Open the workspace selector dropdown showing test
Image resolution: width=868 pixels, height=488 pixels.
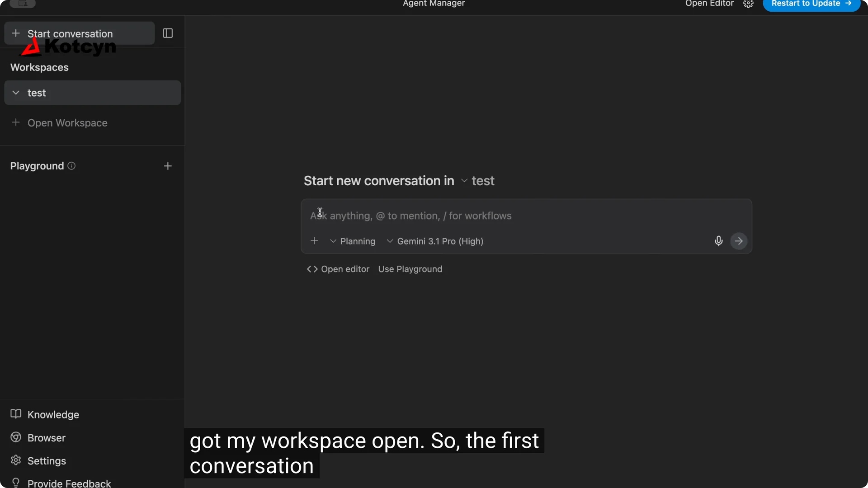click(478, 181)
